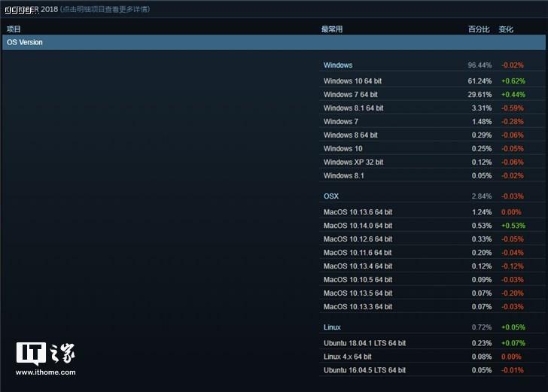
Task: Click the Linux 4.x 64 bit entry
Action: click(x=348, y=357)
